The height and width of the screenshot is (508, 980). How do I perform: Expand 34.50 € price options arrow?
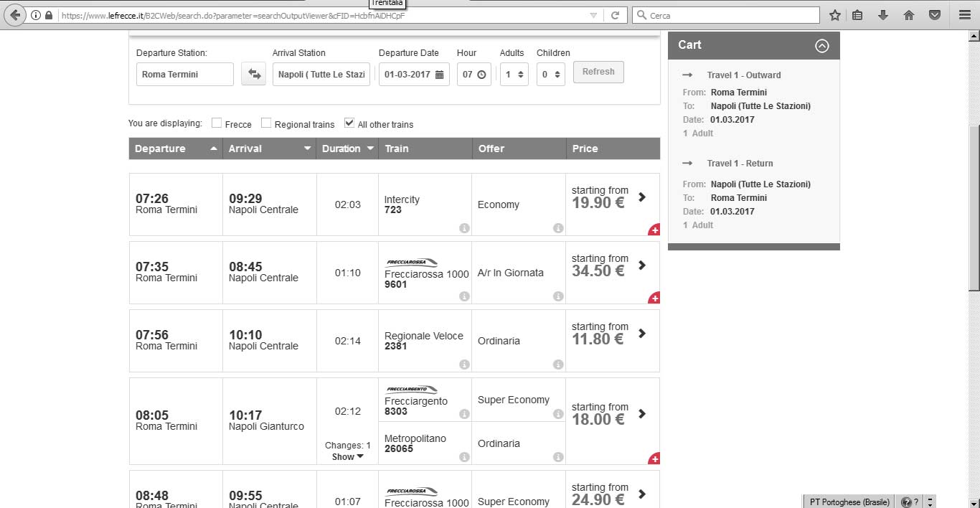point(641,265)
